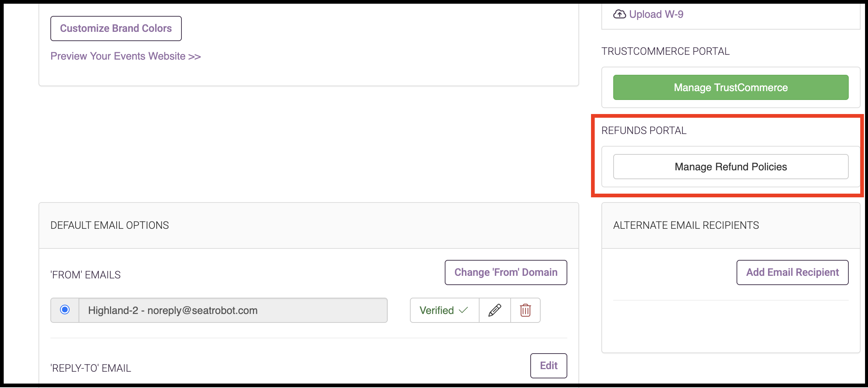The image size is (868, 388).
Task: Open Customize Brand Colors
Action: click(116, 29)
